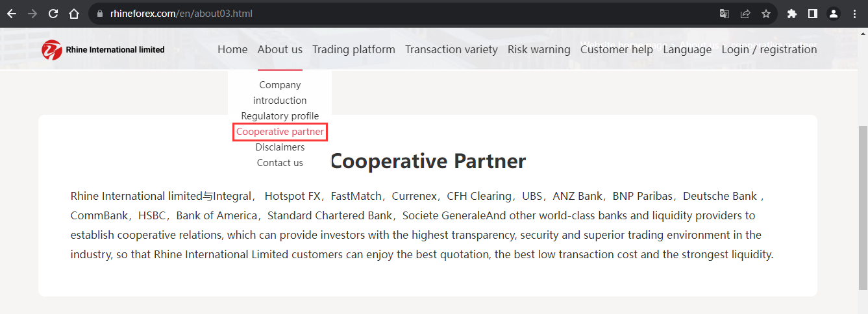Click the share page icon
This screenshot has height=314, width=868.
(745, 14)
